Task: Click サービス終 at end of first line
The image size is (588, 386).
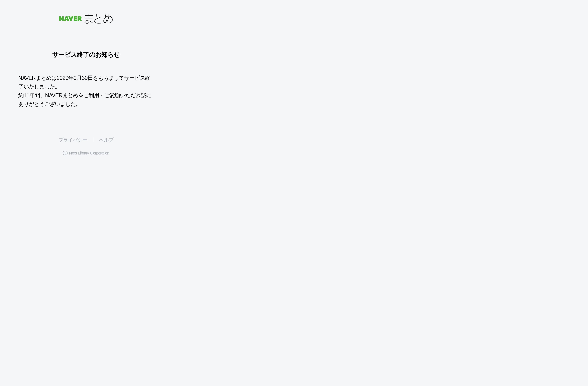Action: coord(137,78)
